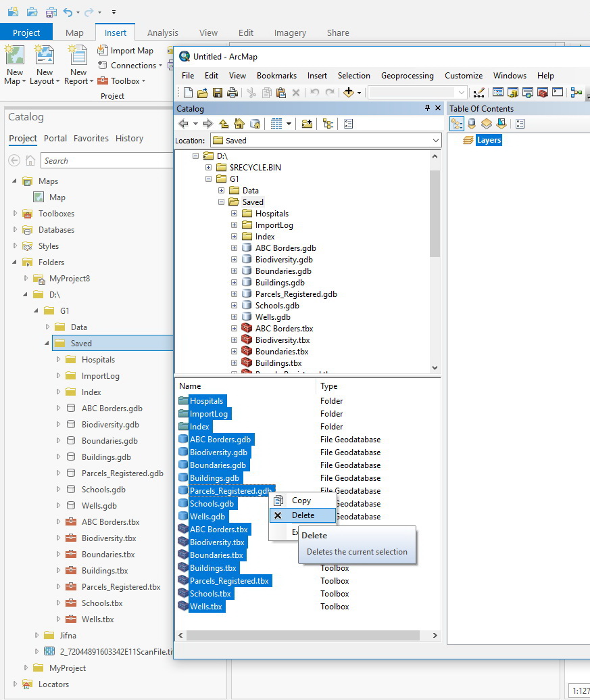
Task: Collapse the Saved folder in ArcMap tree
Action: tap(221, 202)
